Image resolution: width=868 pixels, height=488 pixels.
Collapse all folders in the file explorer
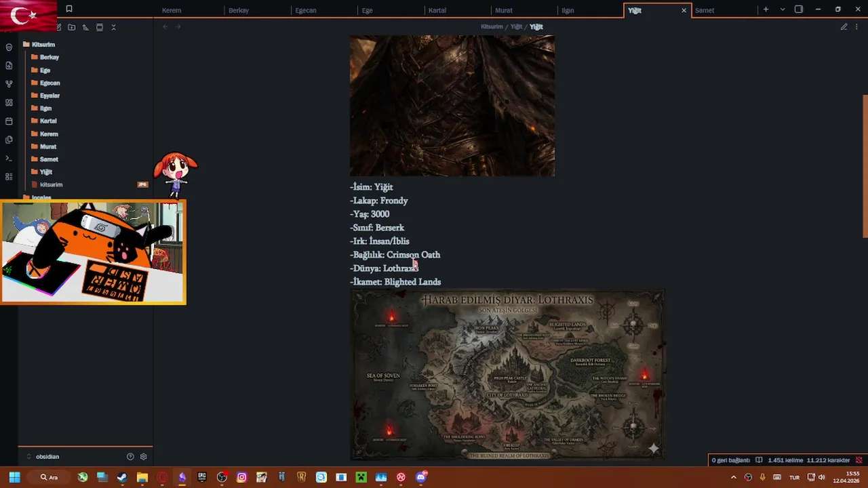tap(113, 27)
